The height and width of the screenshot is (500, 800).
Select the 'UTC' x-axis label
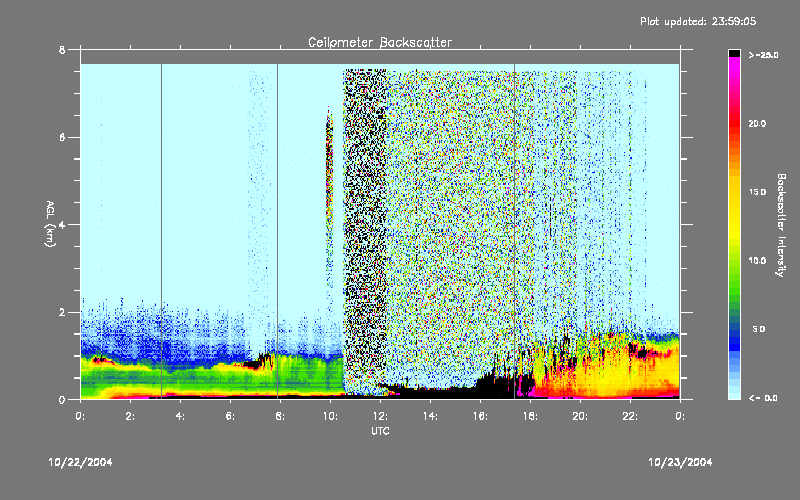pos(380,431)
